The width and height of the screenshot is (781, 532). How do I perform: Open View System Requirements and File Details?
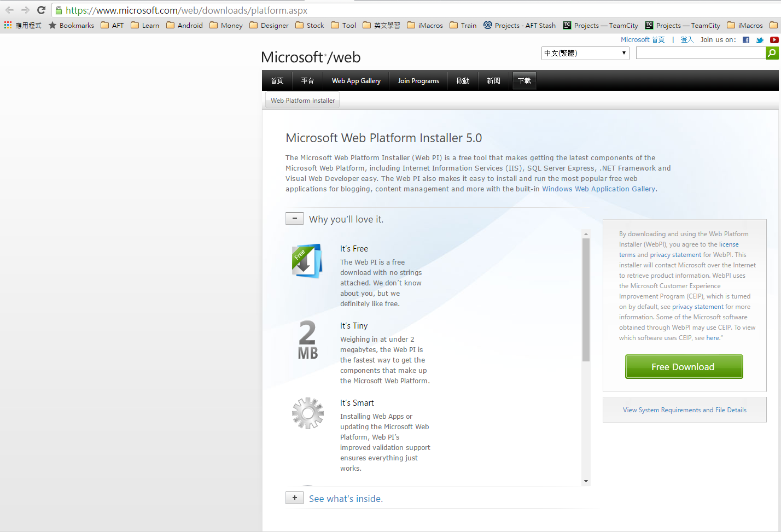[x=684, y=410]
